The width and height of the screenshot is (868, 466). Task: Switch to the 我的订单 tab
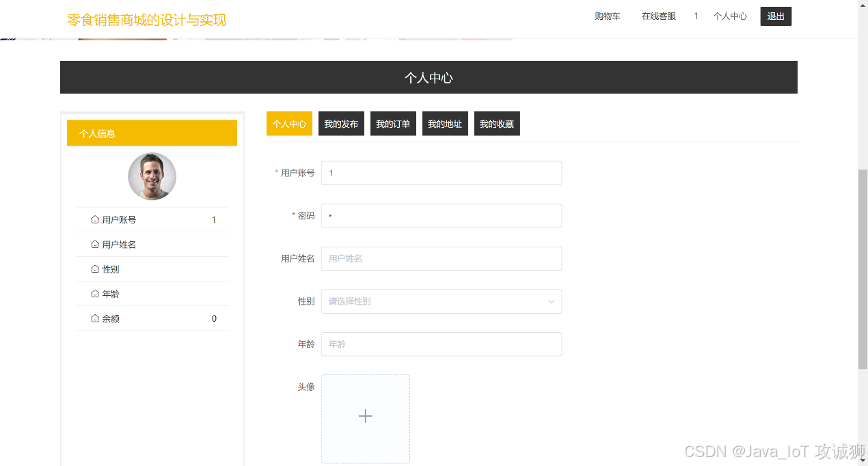click(x=393, y=124)
